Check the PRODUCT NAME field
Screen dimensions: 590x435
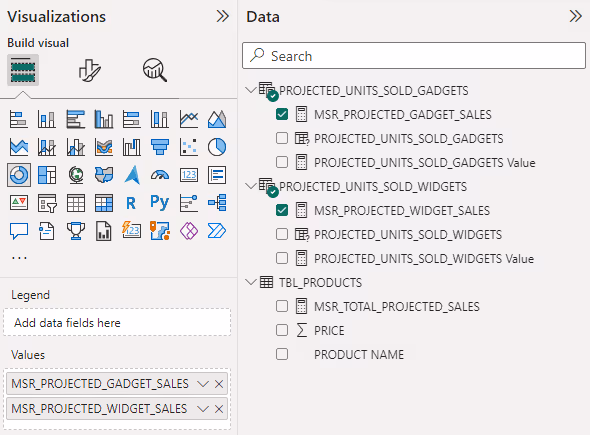(282, 354)
